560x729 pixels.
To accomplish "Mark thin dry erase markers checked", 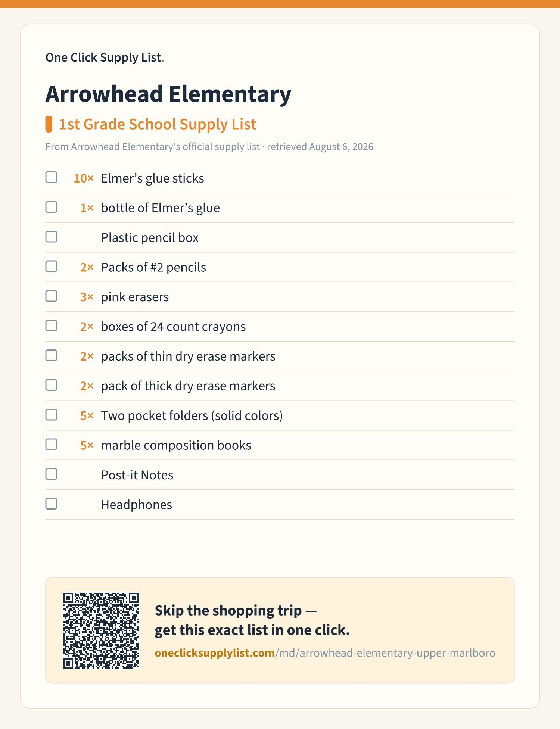I will [x=51, y=355].
